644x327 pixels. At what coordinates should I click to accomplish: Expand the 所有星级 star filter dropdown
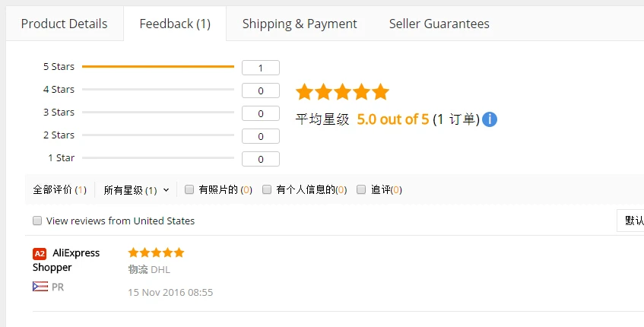(x=136, y=190)
